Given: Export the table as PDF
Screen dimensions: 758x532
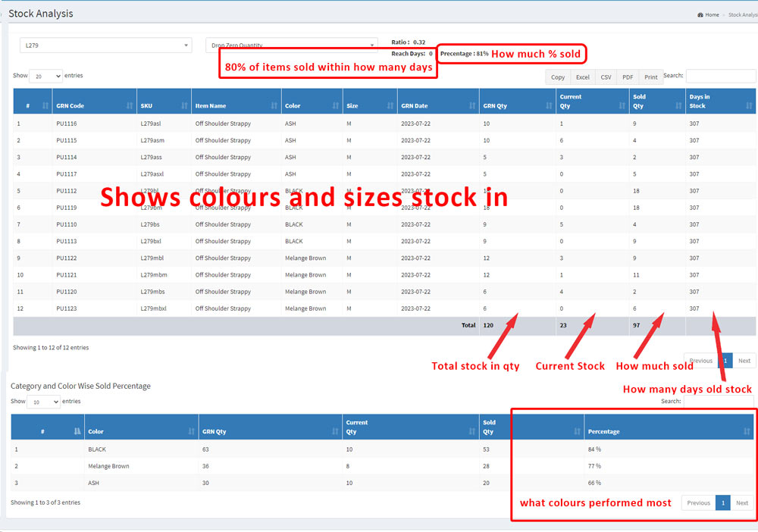Looking at the screenshot, I should pos(628,77).
